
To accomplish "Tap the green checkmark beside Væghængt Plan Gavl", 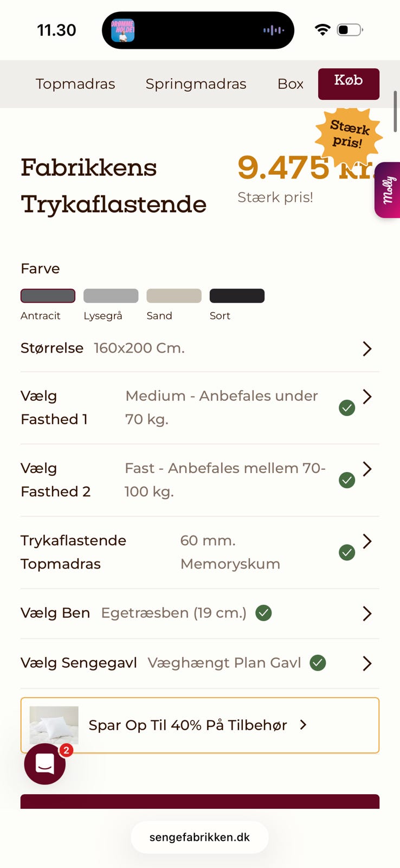I will click(x=318, y=662).
